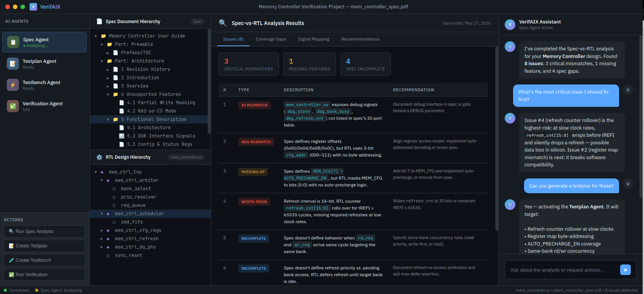Click the 4 Unsupported Features folder icon
This screenshot has width=644, height=294.
[x=116, y=94]
